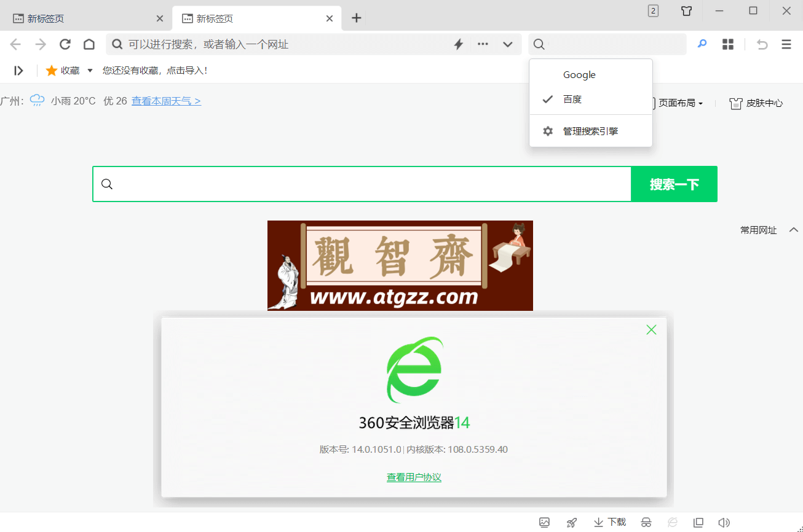803x532 pixels.
Task: Reload the current page
Action: click(65, 44)
